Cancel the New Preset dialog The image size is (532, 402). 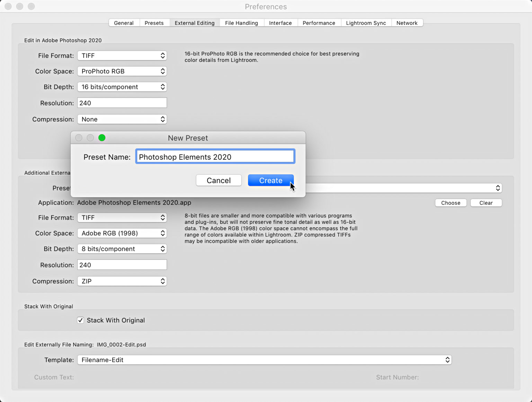tap(219, 180)
